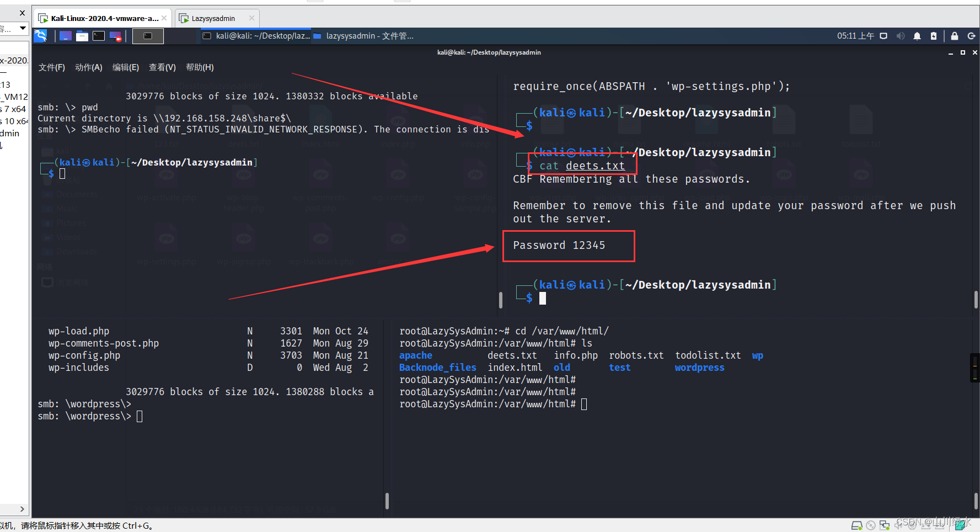Image resolution: width=980 pixels, height=532 pixels.
Task: Click 'apache' directory in ls output
Action: tap(415, 355)
